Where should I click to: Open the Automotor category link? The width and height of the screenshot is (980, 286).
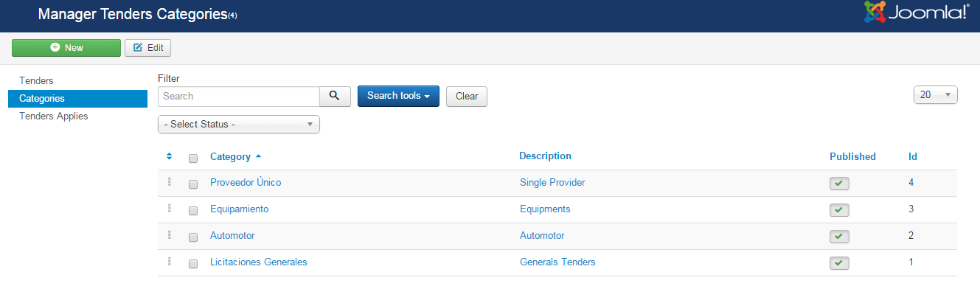[232, 235]
